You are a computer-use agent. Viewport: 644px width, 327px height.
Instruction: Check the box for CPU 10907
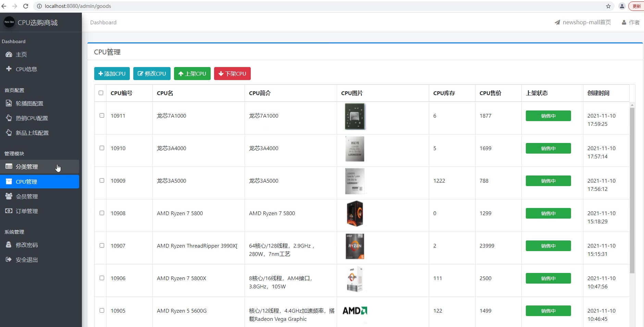102,245
